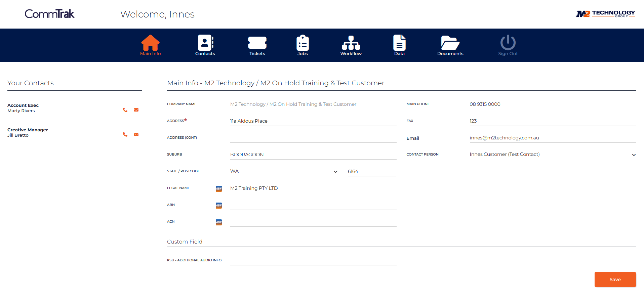This screenshot has width=644, height=303.
Task: Click the Legal Name field
Action: [313, 188]
